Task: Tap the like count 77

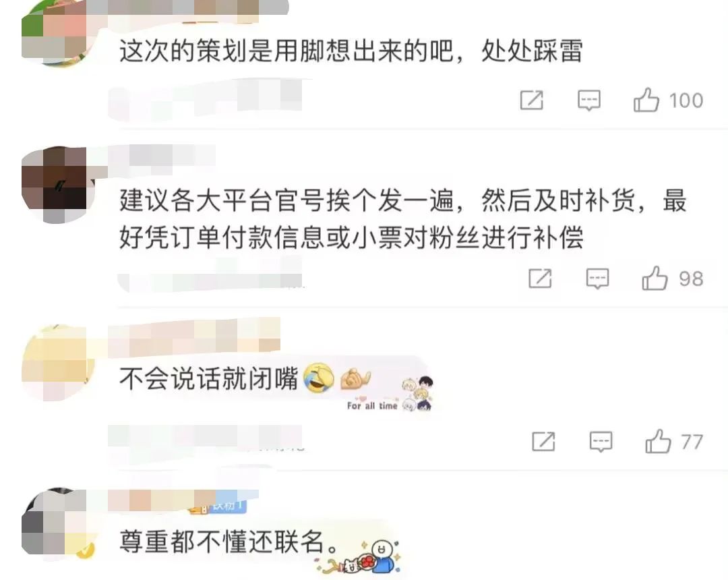Action: [692, 442]
